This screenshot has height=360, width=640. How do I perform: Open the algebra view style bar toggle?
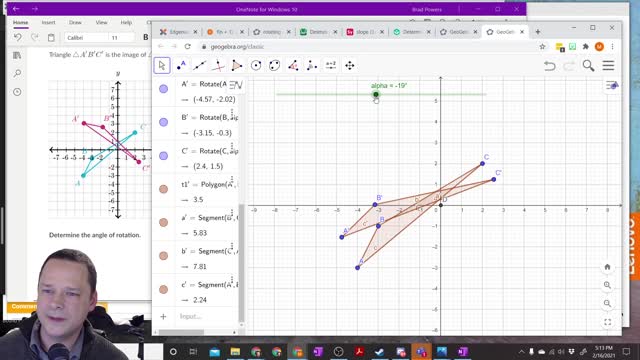tap(236, 85)
